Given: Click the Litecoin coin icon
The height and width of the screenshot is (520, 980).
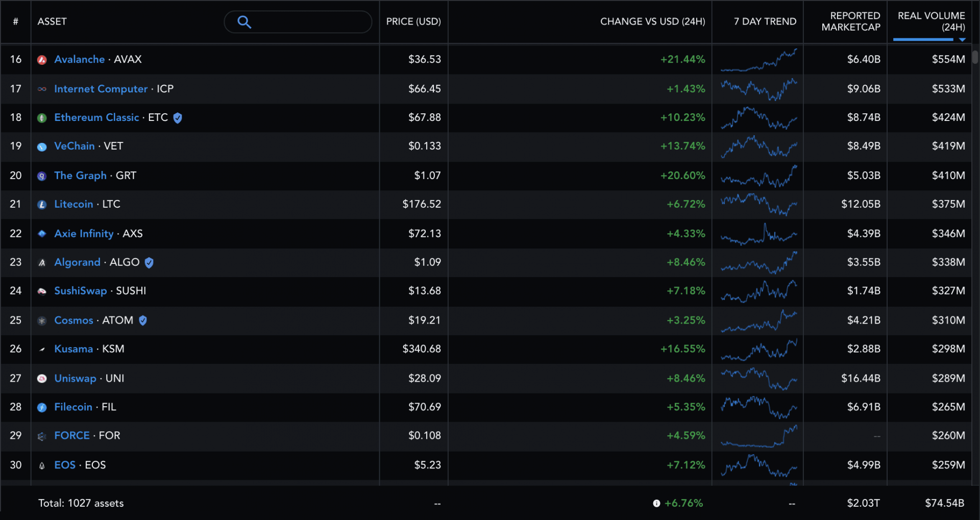Looking at the screenshot, I should click(x=42, y=205).
